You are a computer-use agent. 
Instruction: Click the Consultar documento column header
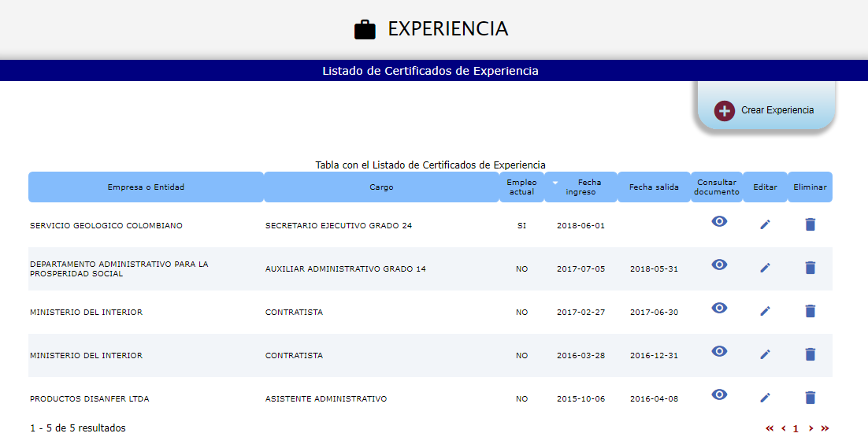[x=716, y=187]
